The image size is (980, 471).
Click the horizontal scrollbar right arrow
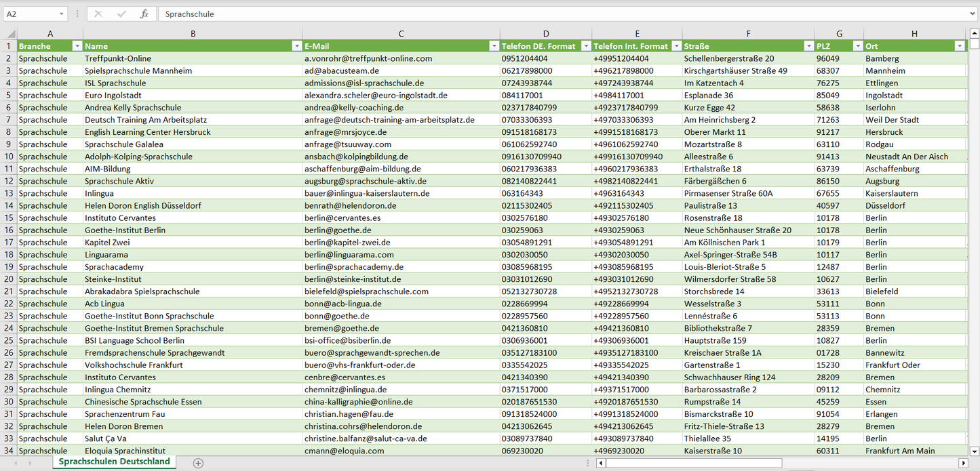tap(962, 463)
